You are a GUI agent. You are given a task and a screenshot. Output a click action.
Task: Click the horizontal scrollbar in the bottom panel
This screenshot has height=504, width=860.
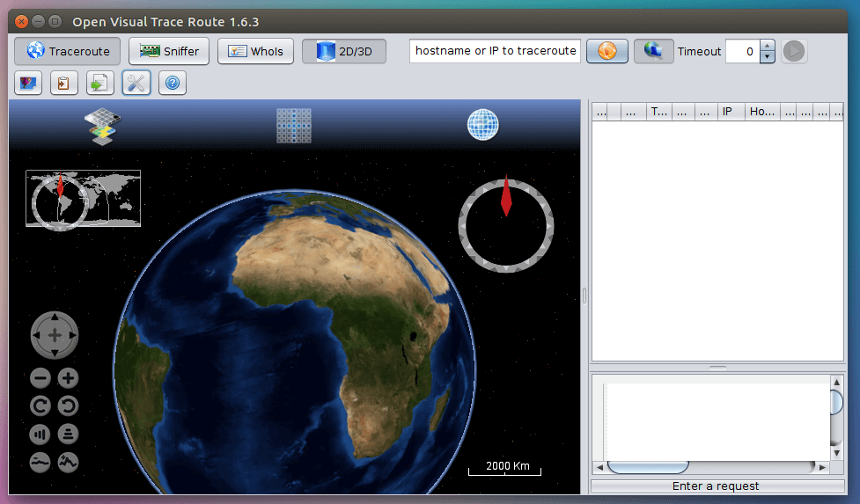(648, 466)
